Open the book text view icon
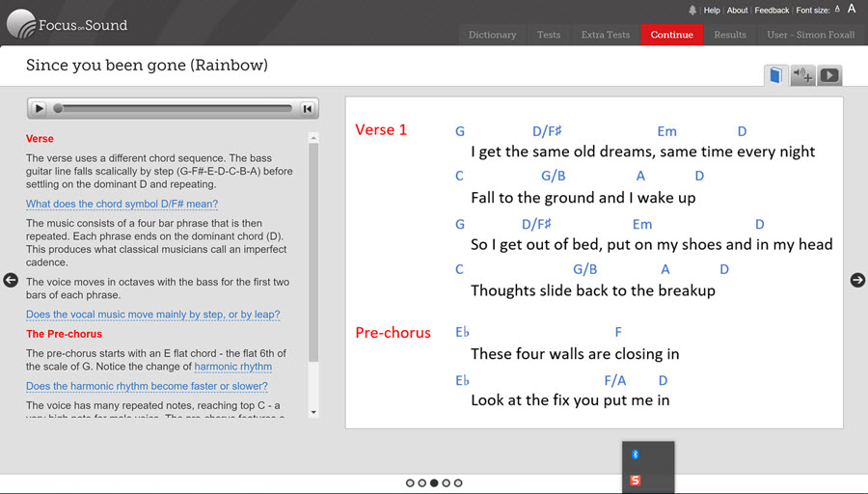This screenshot has height=494, width=868. pos(776,75)
